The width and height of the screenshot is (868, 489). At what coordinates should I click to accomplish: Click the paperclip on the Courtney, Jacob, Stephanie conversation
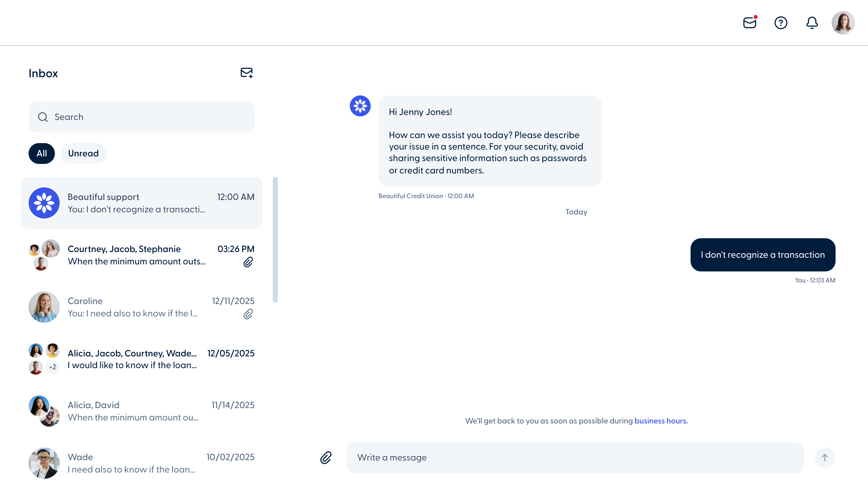click(x=248, y=262)
